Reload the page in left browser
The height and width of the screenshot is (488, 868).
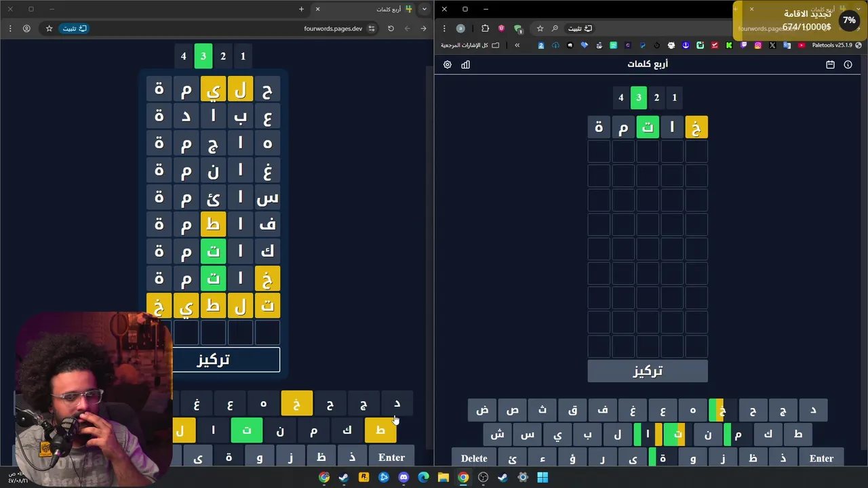(391, 28)
